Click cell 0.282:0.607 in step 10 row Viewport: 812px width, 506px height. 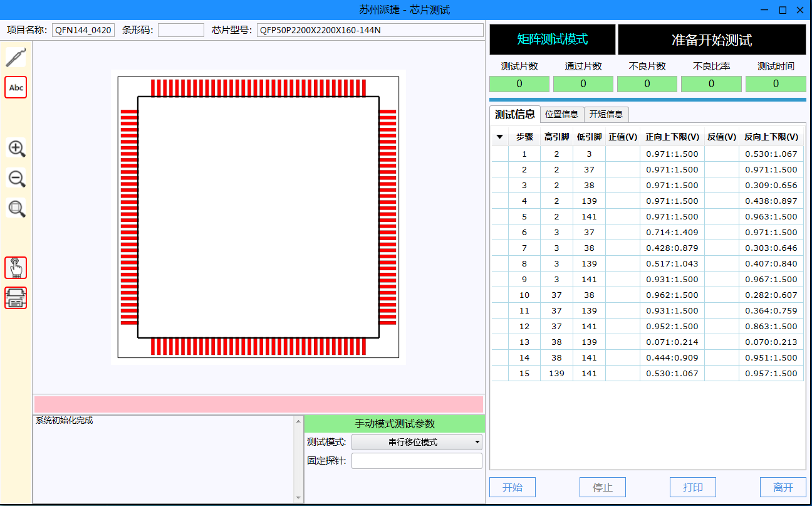771,295
